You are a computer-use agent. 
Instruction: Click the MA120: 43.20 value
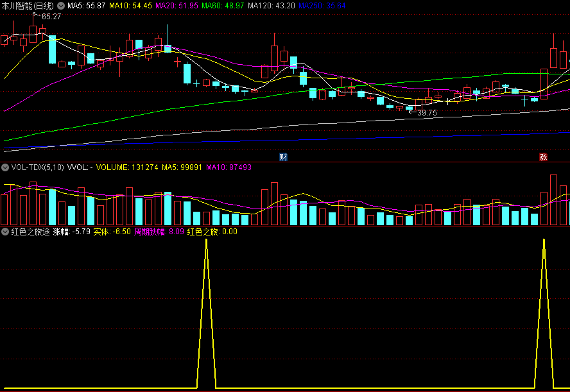pyautogui.click(x=271, y=6)
